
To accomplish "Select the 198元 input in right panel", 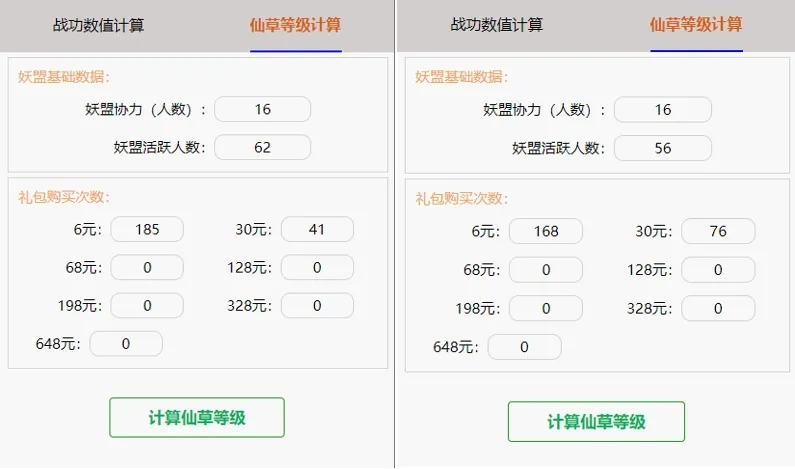I will [546, 309].
